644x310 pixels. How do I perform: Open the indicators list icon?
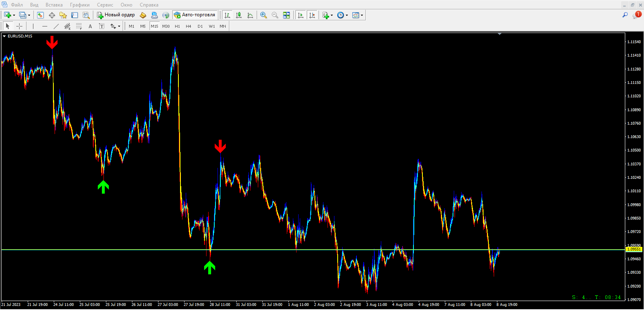click(x=325, y=15)
